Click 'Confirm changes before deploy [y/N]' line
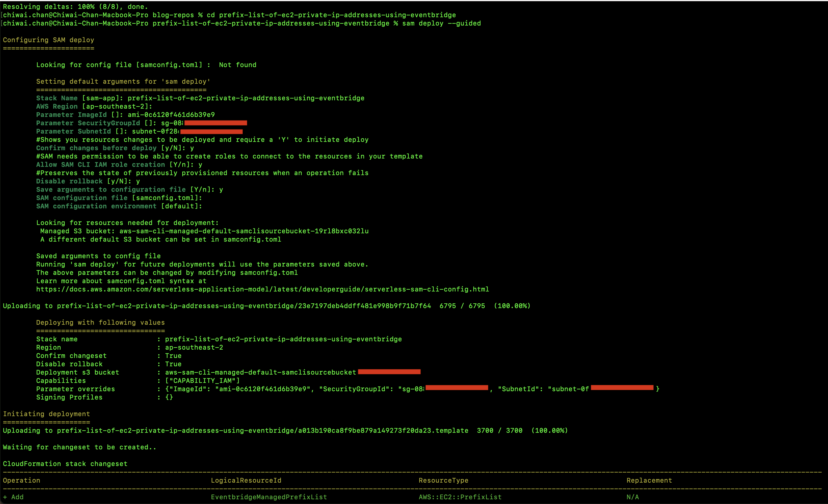The image size is (828, 504). click(x=115, y=148)
